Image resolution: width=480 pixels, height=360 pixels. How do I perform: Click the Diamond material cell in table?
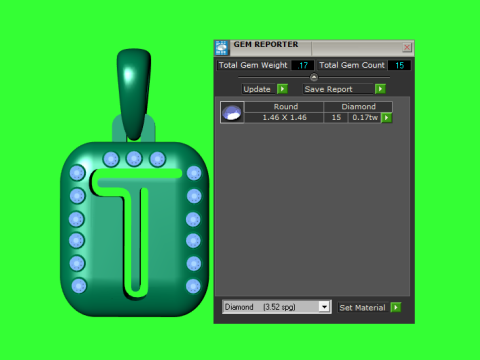pyautogui.click(x=358, y=107)
